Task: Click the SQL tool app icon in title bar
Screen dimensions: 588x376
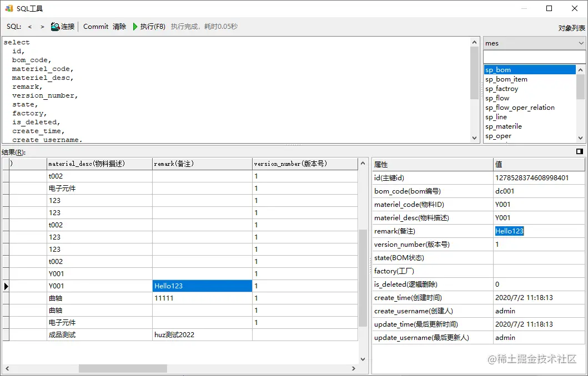Action: tap(9, 8)
